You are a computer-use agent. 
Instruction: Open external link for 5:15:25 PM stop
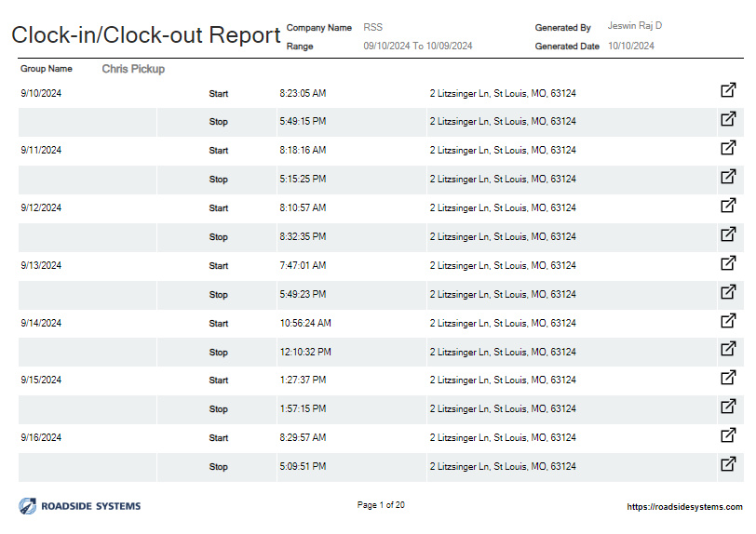tap(728, 177)
